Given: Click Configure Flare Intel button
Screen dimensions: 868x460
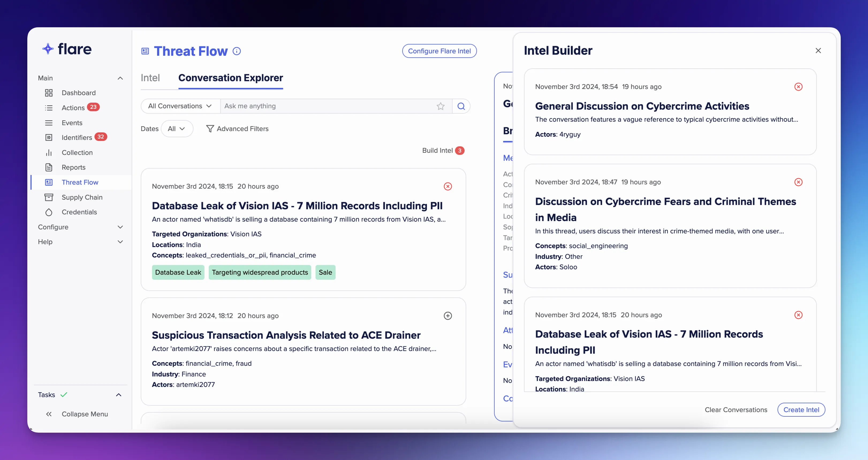Looking at the screenshot, I should tap(439, 51).
